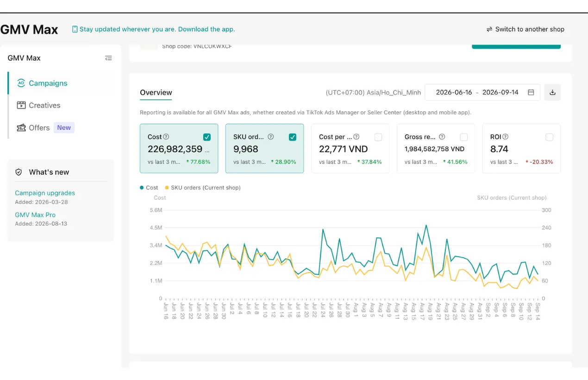Screen dimensions: 588x380
Task: Open the Offers ticket icon
Action: [21, 127]
